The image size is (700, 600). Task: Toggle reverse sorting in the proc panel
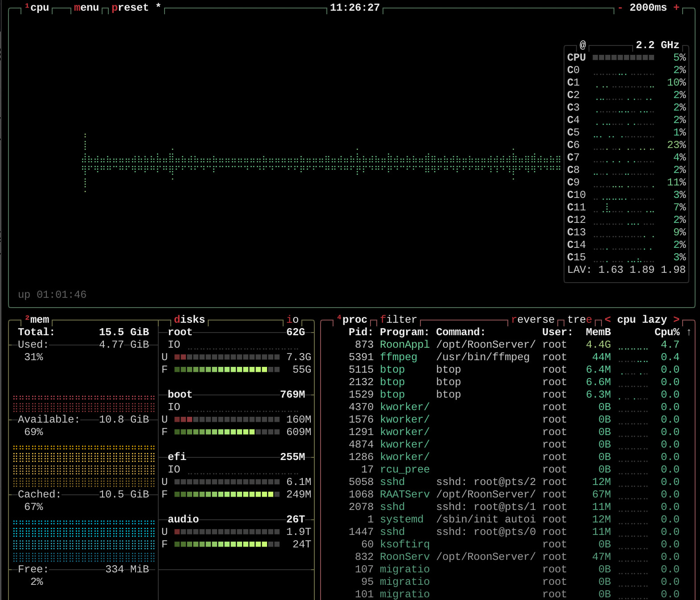pyautogui.click(x=533, y=320)
